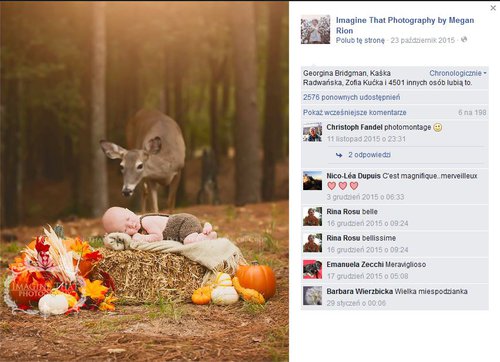This screenshot has height=362, width=500.
Task: Click the public globe privacy icon
Action: click(x=464, y=40)
